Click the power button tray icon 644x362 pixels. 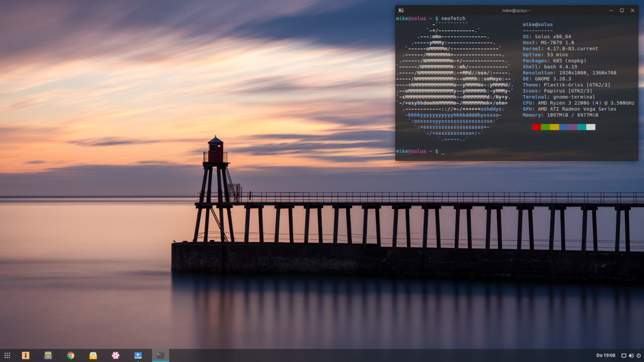click(x=638, y=355)
